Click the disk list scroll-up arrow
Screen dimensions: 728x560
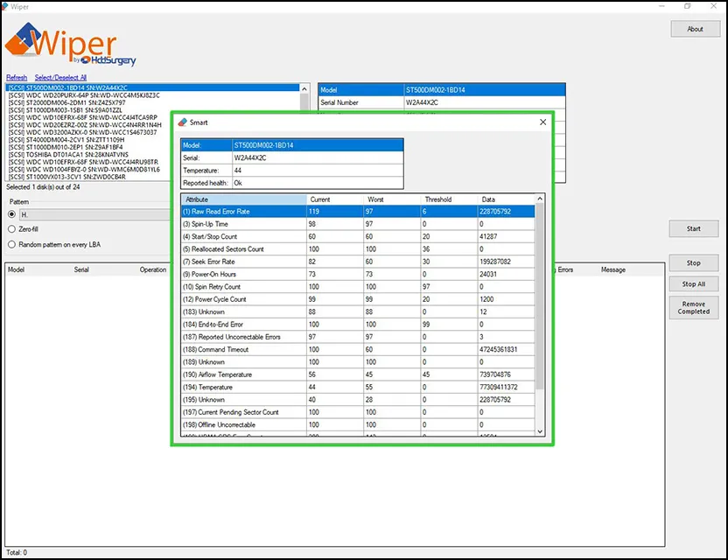click(304, 88)
